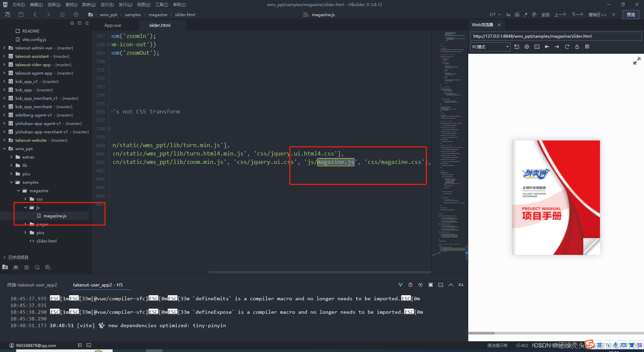Toggle regex search option
This screenshot has height=352, width=644.
(526, 14)
